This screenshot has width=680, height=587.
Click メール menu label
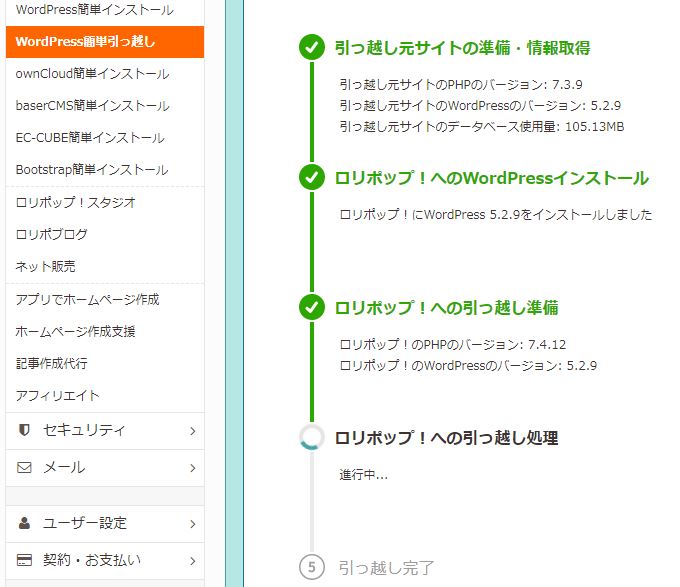[64, 467]
